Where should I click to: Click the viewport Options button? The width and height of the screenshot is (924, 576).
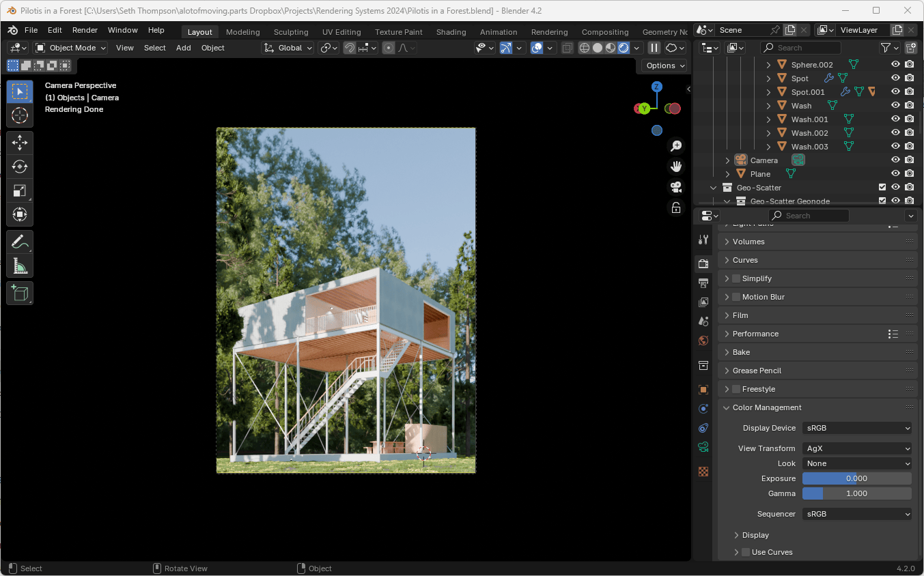(665, 66)
